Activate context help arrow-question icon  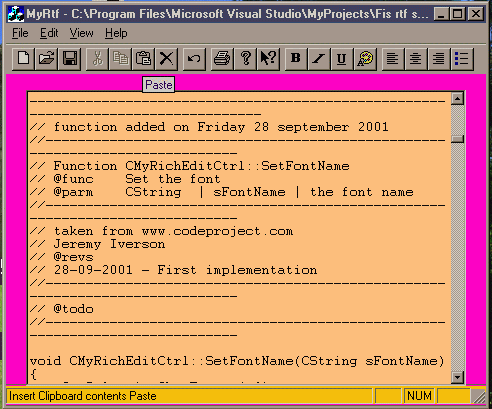pos(268,59)
